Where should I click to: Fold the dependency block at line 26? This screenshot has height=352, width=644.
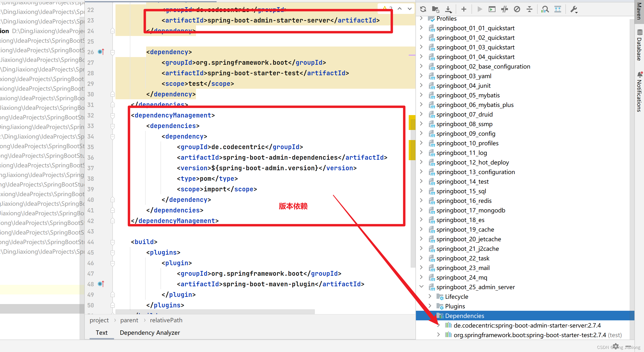(x=113, y=52)
